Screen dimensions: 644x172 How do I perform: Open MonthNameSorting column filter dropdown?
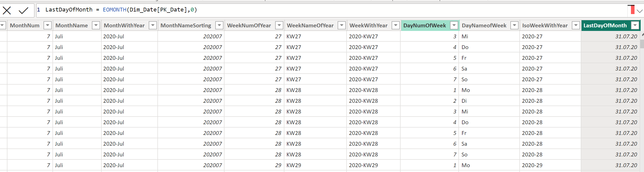(x=219, y=25)
